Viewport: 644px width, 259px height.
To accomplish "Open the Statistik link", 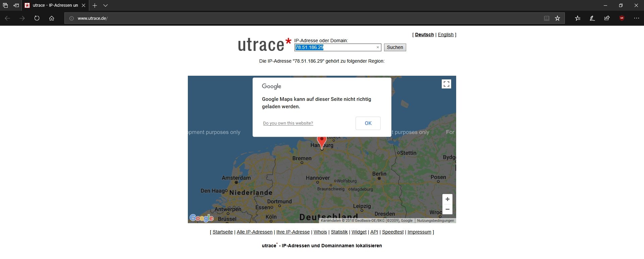I will [x=339, y=232].
